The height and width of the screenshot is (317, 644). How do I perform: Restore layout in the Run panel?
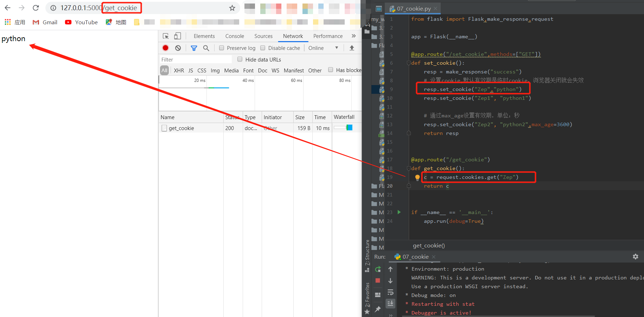click(378, 295)
